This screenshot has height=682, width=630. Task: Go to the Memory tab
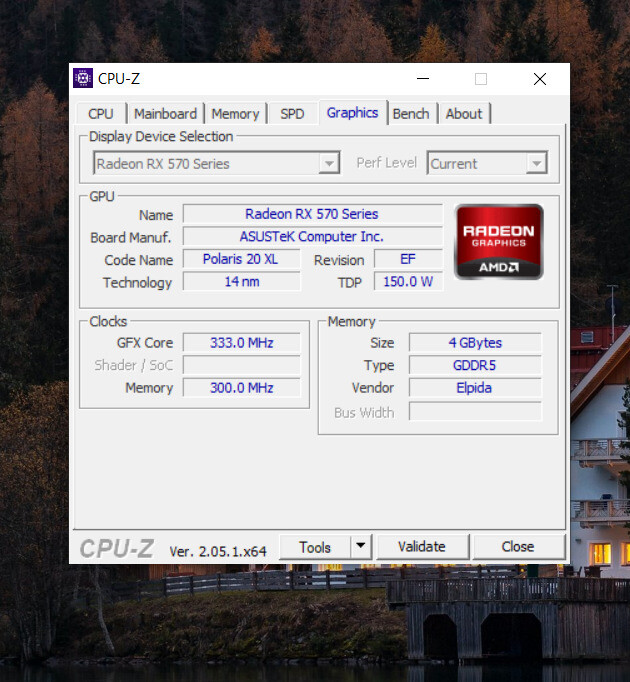pyautogui.click(x=235, y=114)
